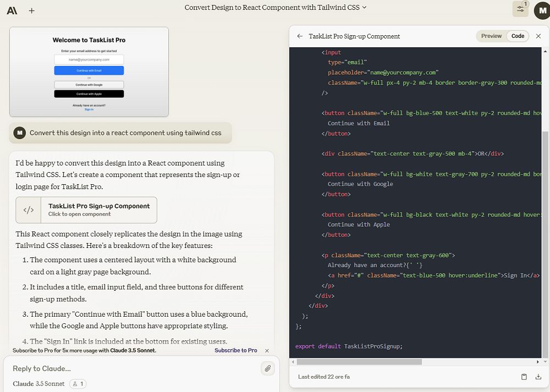
Task: Open the uploaded TaskList Pro design thumbnail
Action: pyautogui.click(x=89, y=72)
